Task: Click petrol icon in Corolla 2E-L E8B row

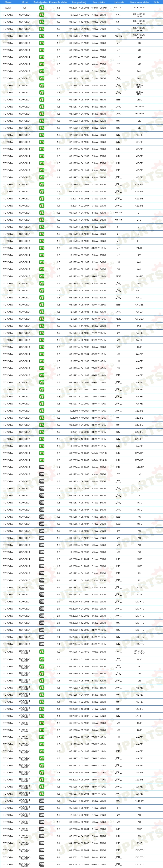Action: pos(42,100)
